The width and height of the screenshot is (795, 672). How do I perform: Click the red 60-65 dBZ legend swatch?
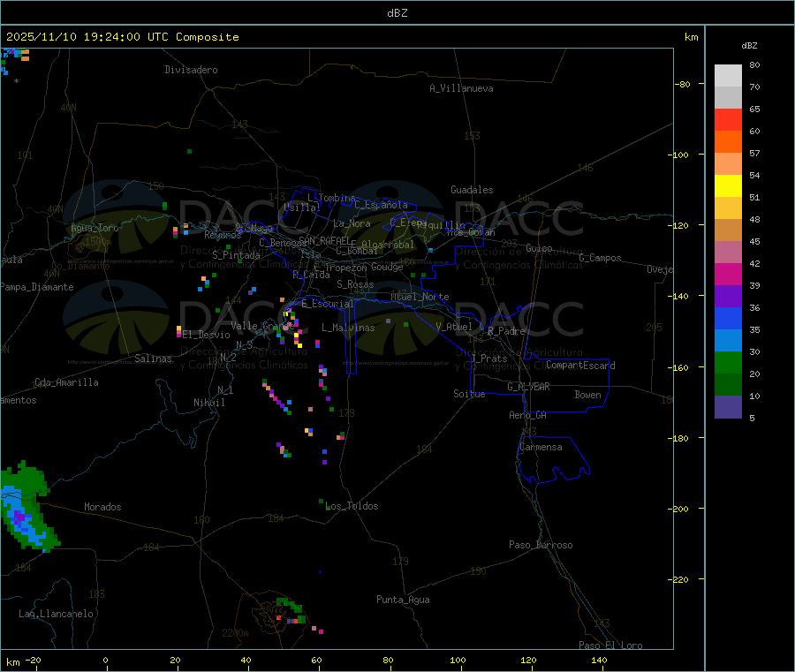coord(728,119)
